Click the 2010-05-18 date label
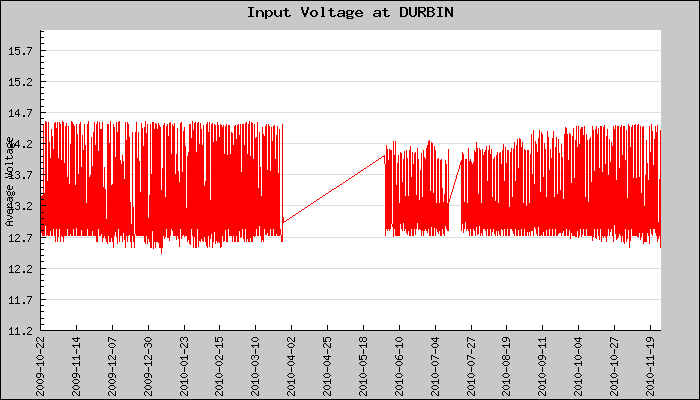This screenshot has height=400, width=700. pos(363,367)
